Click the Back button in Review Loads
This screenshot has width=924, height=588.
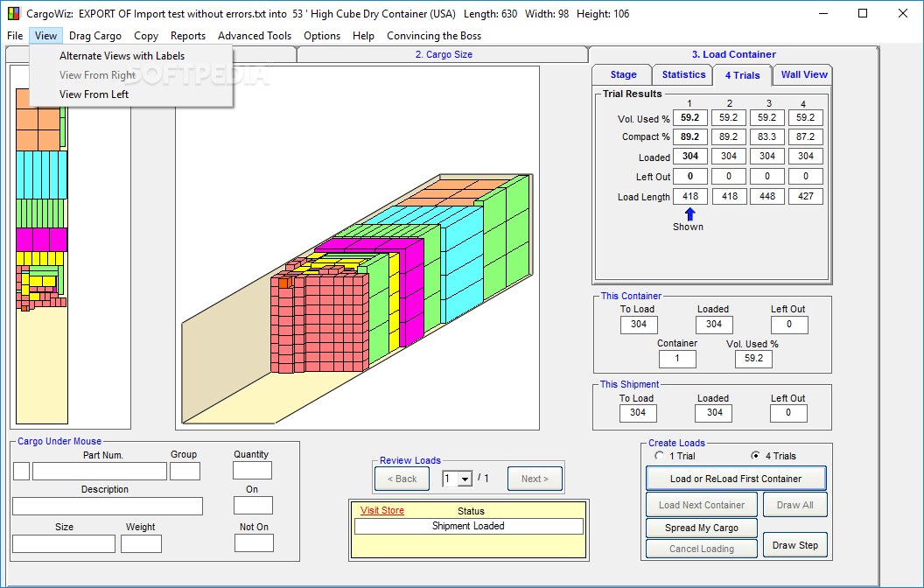pos(402,479)
